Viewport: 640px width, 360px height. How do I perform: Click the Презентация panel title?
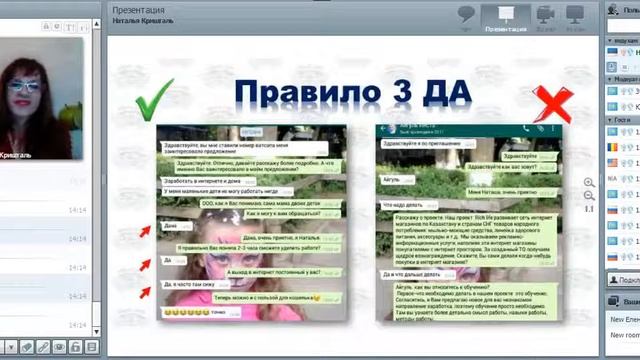tap(138, 10)
